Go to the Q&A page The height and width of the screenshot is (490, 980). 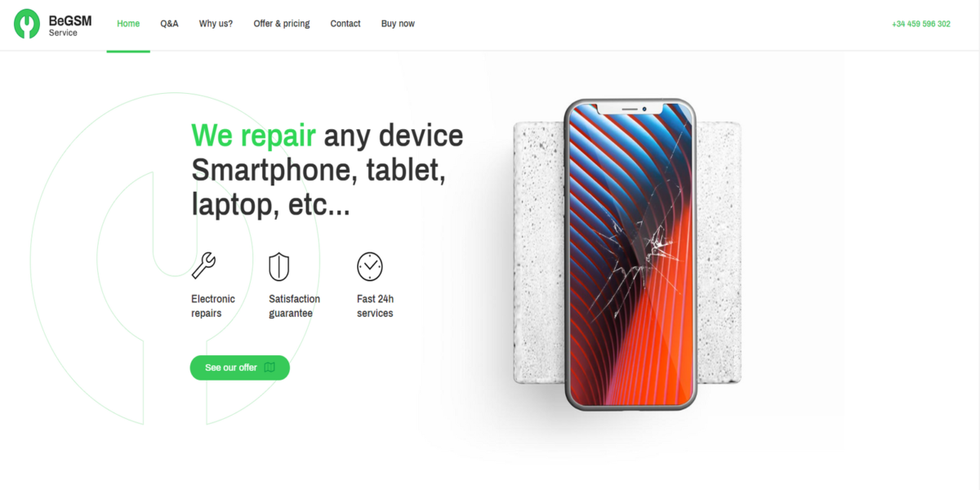click(x=169, y=24)
